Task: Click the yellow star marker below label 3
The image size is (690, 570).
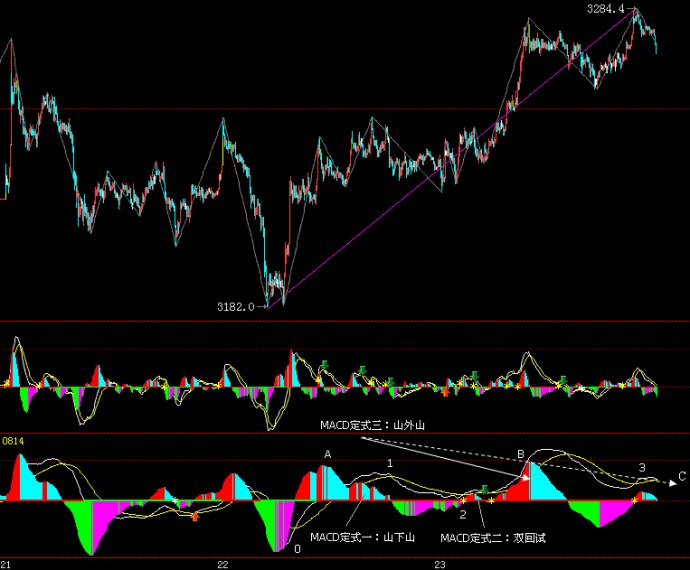Action: [x=634, y=500]
